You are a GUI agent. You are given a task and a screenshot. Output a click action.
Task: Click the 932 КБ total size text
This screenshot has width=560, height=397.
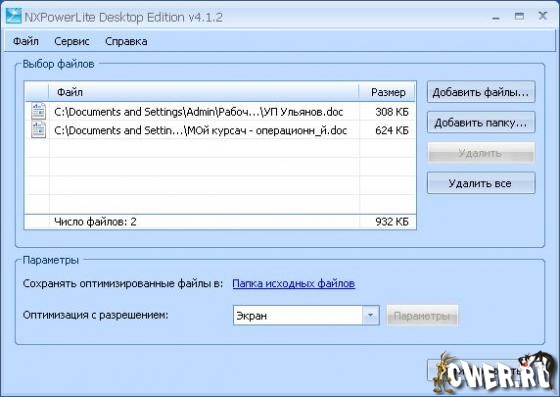click(392, 222)
